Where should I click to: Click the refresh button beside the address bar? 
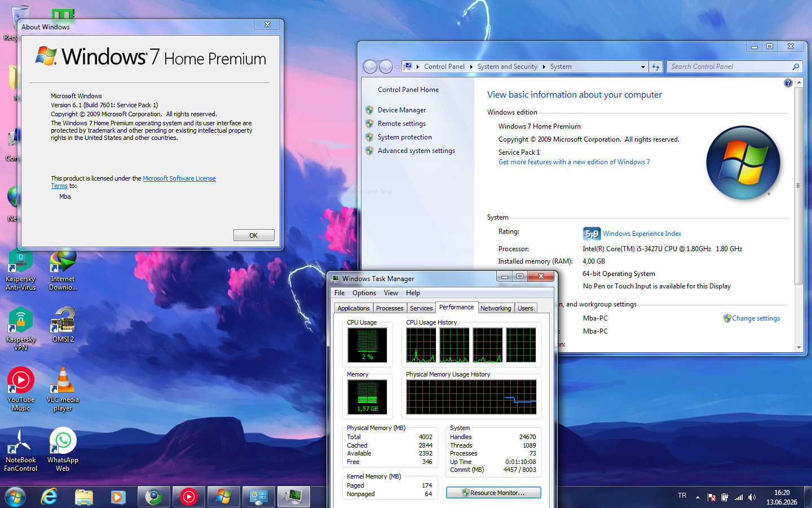click(656, 67)
